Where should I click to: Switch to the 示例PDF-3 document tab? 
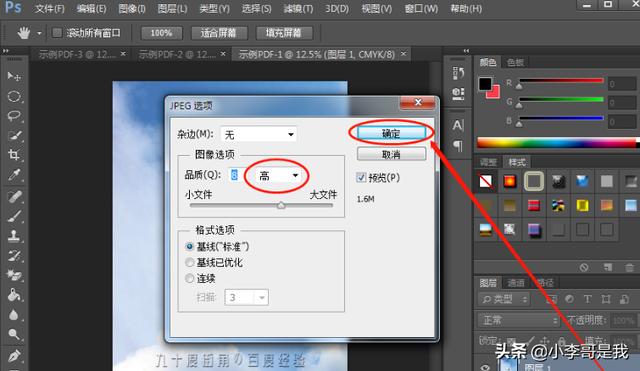click(x=77, y=54)
